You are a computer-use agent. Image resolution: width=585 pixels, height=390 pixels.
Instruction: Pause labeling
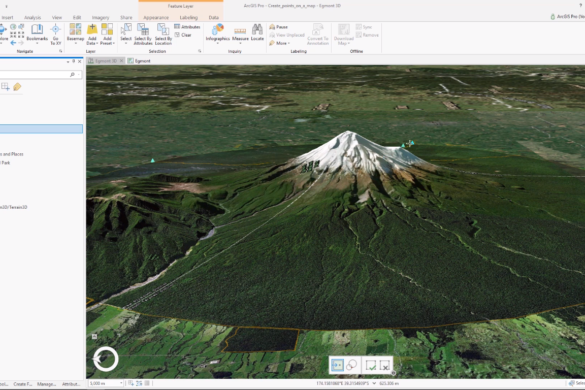point(278,27)
